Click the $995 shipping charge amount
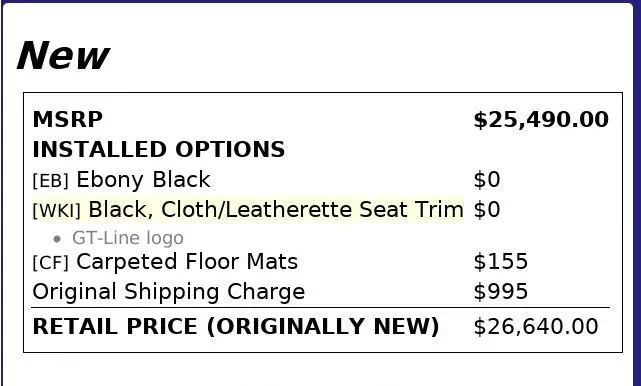The width and height of the screenshot is (641, 386). [500, 292]
